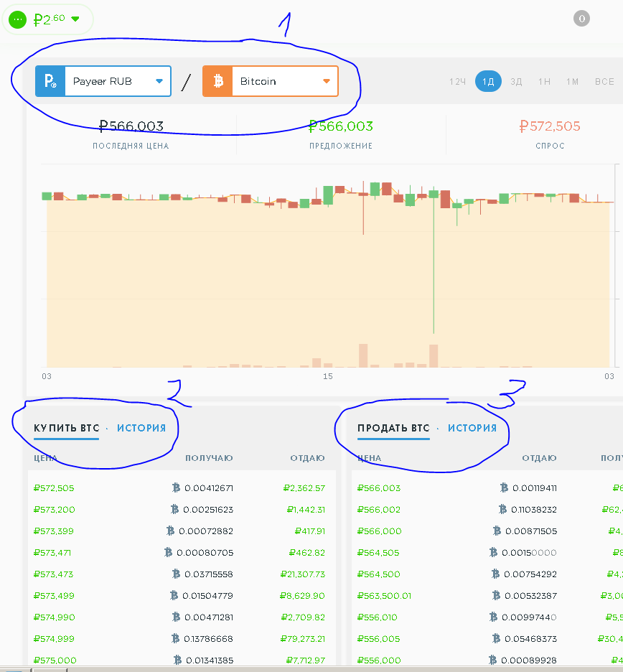Click buy order price ₽573,471
Image resolution: width=623 pixels, height=672 pixels.
[52, 552]
